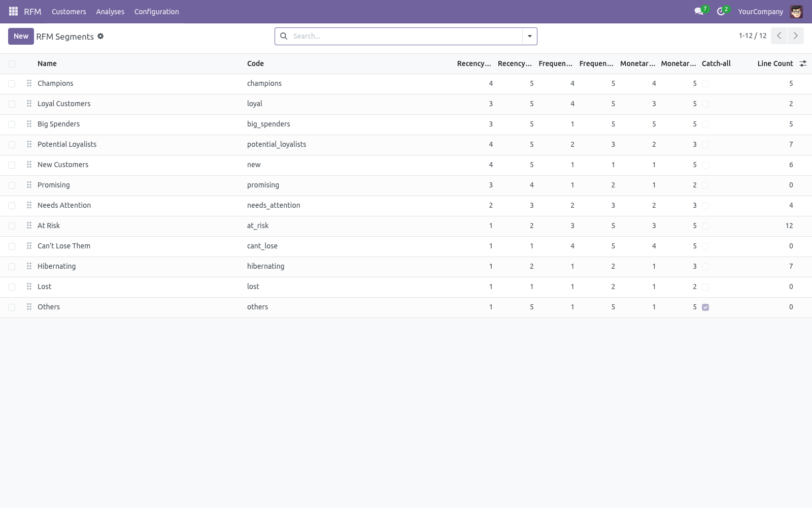Grab the drag handle of Promising row

pyautogui.click(x=29, y=185)
